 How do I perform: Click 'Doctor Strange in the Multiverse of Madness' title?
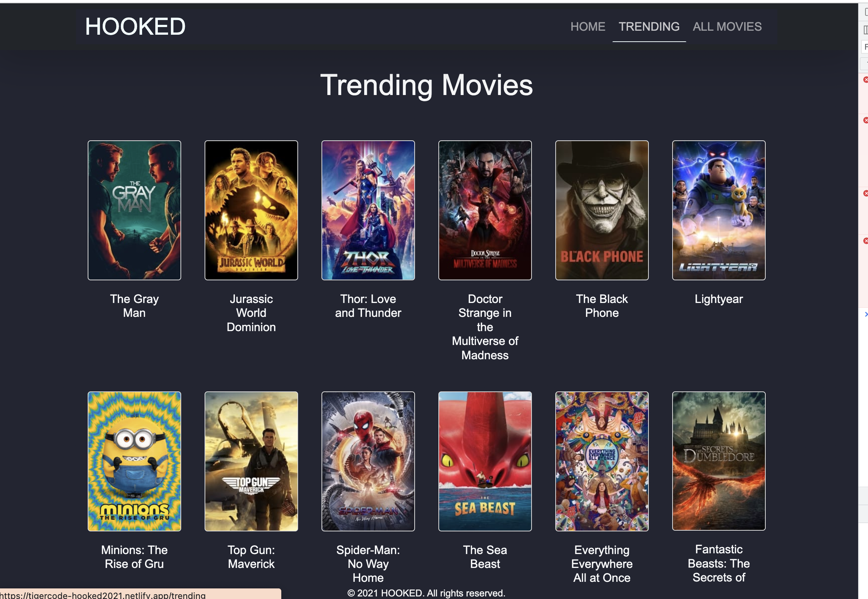[x=485, y=327]
